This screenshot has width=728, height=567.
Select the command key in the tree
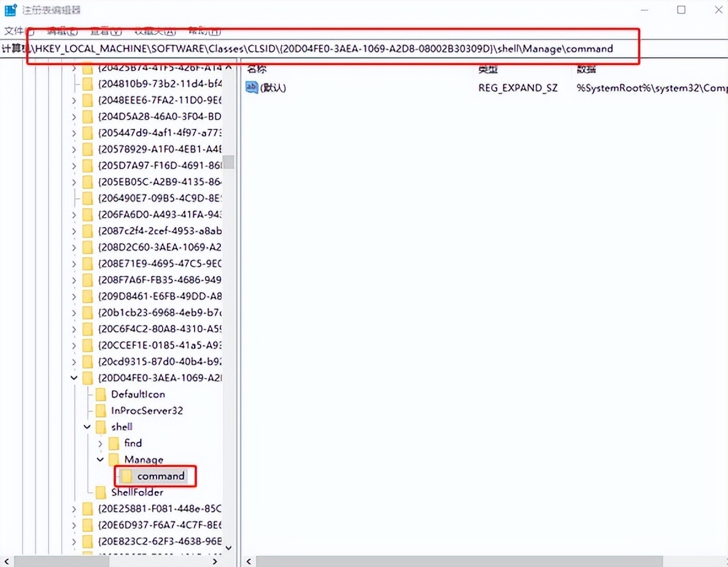coord(161,476)
